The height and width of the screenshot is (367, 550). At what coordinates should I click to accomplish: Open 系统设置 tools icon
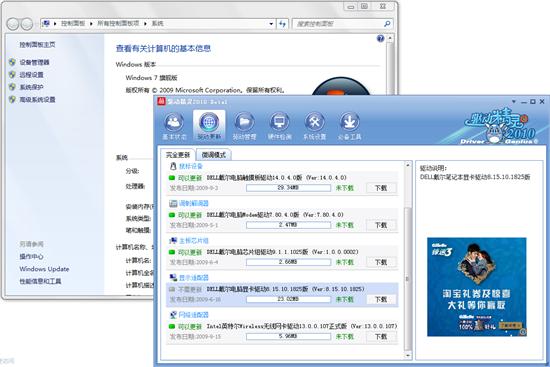tap(314, 122)
